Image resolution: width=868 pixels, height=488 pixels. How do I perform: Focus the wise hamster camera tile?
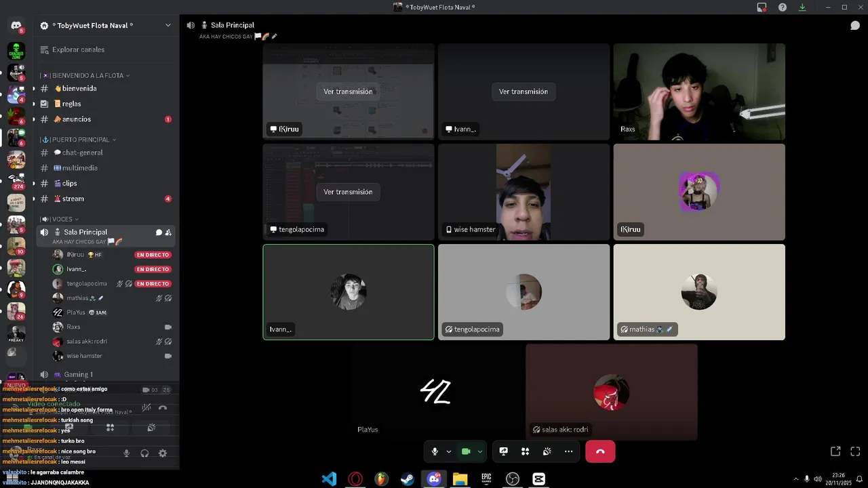coord(524,192)
